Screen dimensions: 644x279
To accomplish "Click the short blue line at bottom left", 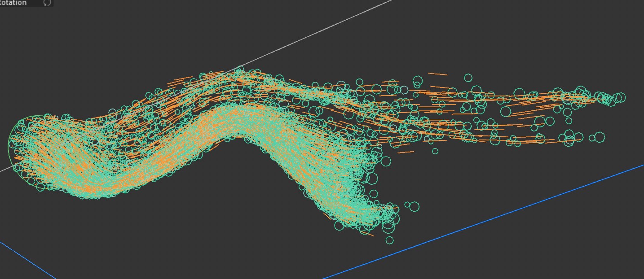I will [27, 260].
